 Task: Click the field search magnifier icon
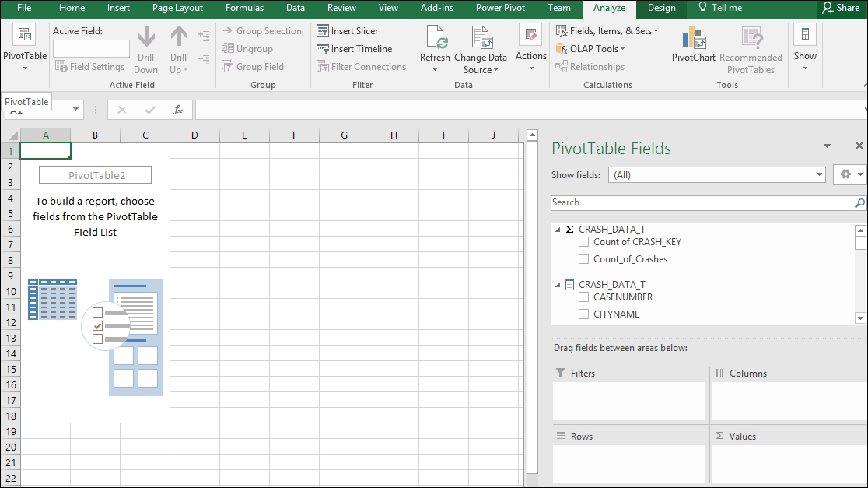point(859,202)
